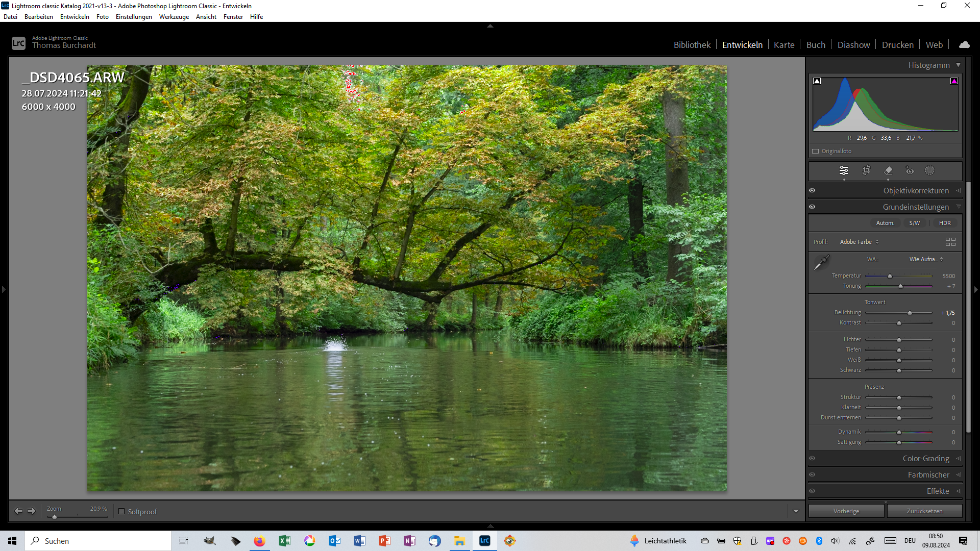The height and width of the screenshot is (551, 980).
Task: Expand the Color-Grading panel
Action: [925, 458]
